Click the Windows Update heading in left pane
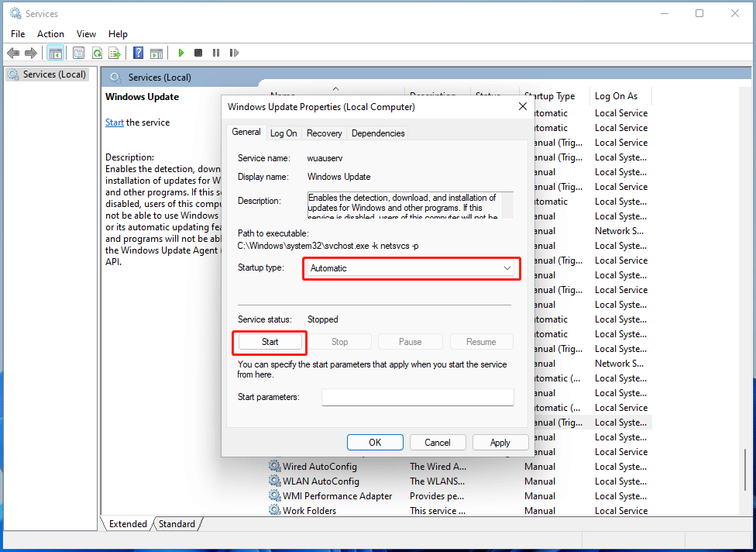Viewport: 756px width, 552px height. point(143,96)
